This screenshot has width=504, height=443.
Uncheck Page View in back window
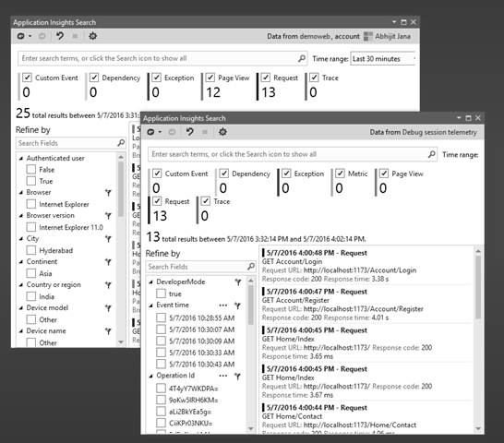coord(210,78)
